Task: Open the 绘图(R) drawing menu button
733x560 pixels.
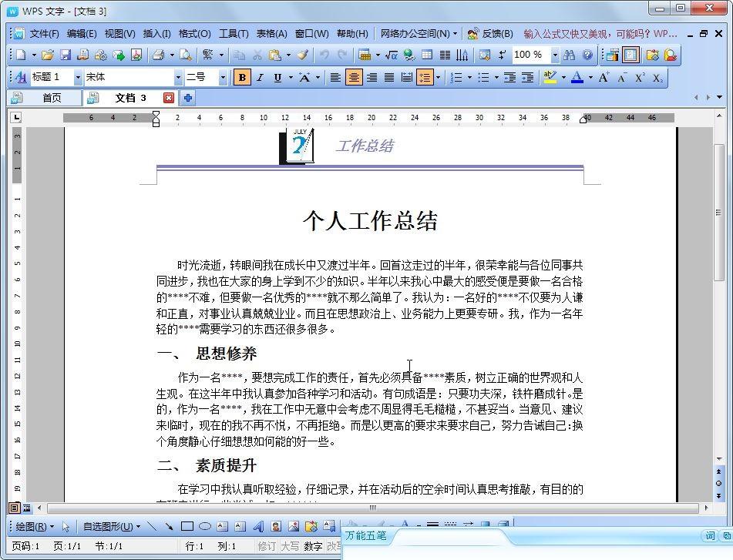Action: click(35, 526)
